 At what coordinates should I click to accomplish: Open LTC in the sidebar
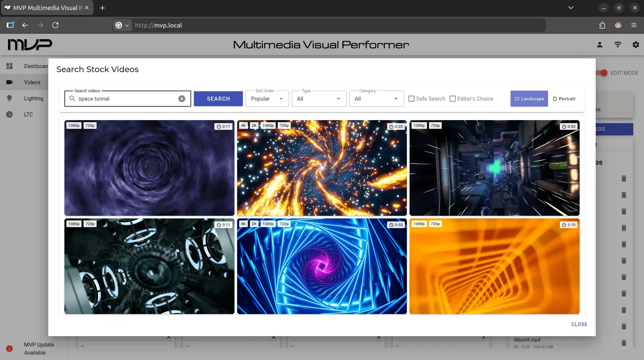click(x=28, y=114)
